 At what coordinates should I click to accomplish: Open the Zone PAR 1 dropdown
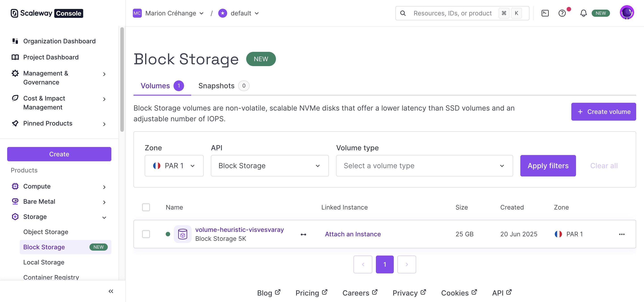click(174, 166)
